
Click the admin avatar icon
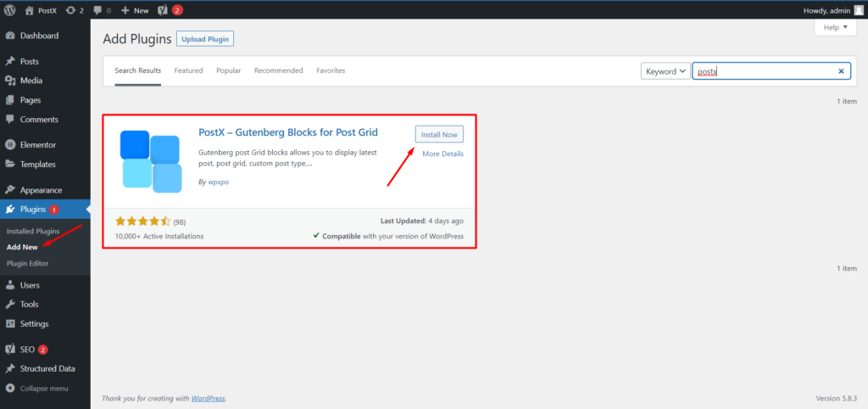(858, 10)
